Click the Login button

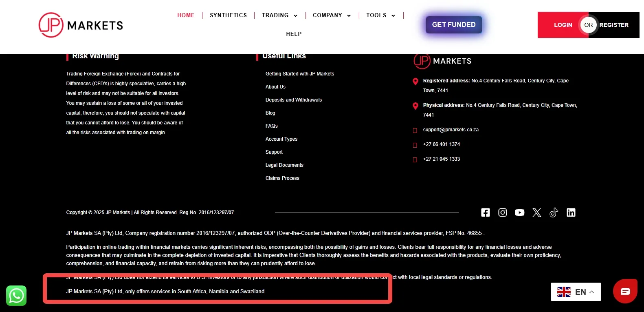point(563,25)
